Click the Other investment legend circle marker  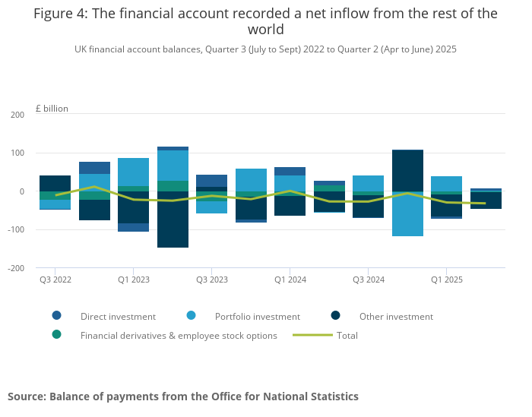click(x=336, y=316)
